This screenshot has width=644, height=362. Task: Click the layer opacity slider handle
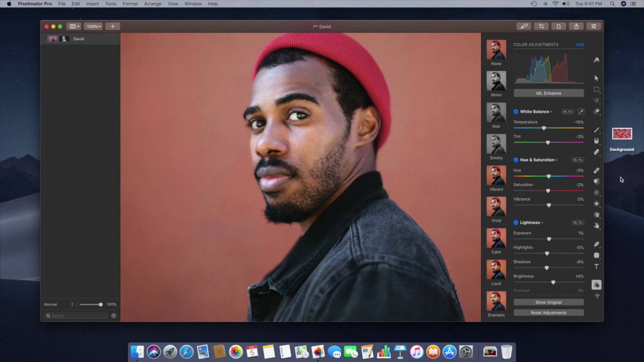(x=101, y=304)
